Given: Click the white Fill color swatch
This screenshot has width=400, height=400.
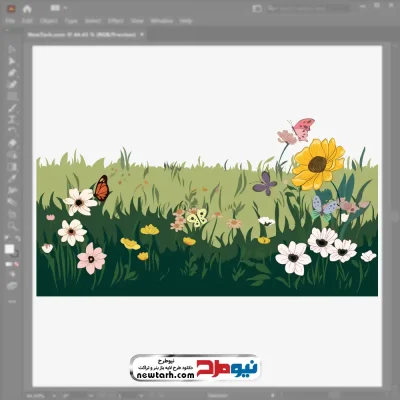Looking at the screenshot, I should pos(9,249).
